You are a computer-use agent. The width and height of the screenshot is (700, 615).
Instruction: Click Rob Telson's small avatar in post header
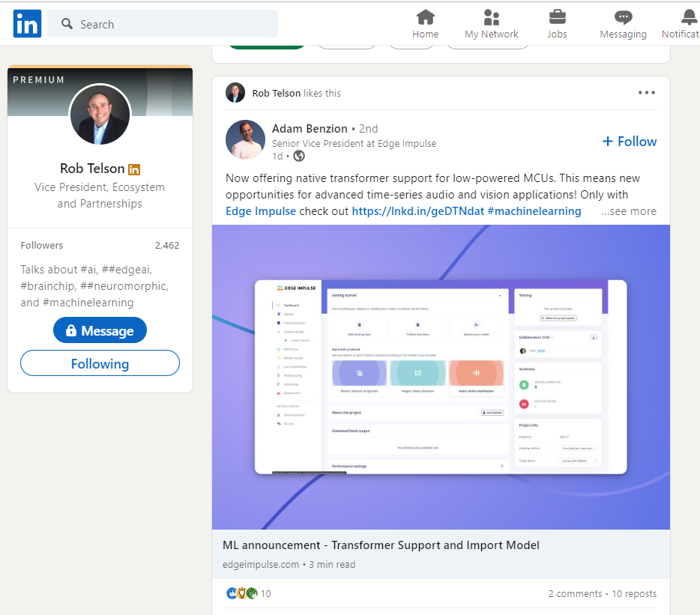[x=235, y=93]
